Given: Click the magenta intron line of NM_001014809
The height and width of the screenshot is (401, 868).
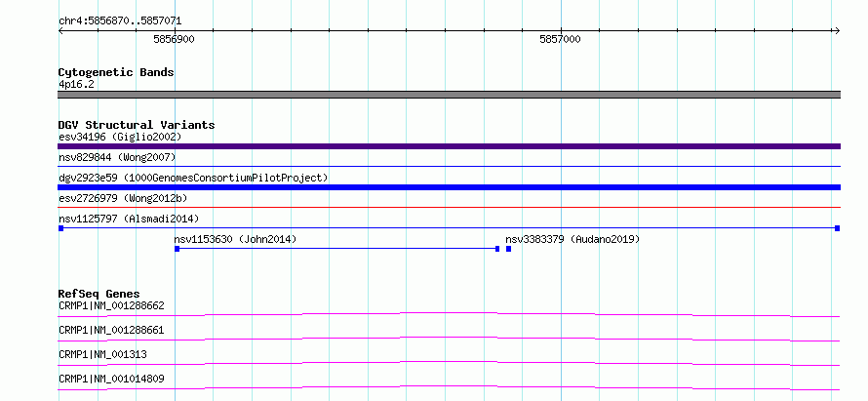Looking at the screenshot, I should click(449, 387).
